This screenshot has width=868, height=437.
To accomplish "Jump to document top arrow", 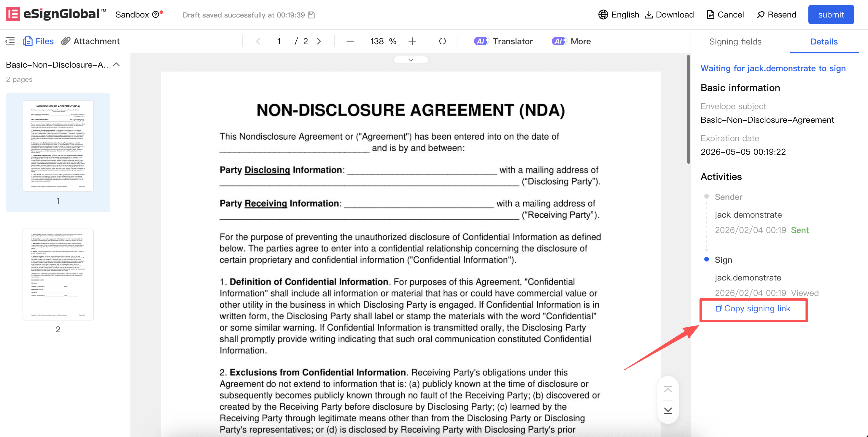I will (668, 390).
